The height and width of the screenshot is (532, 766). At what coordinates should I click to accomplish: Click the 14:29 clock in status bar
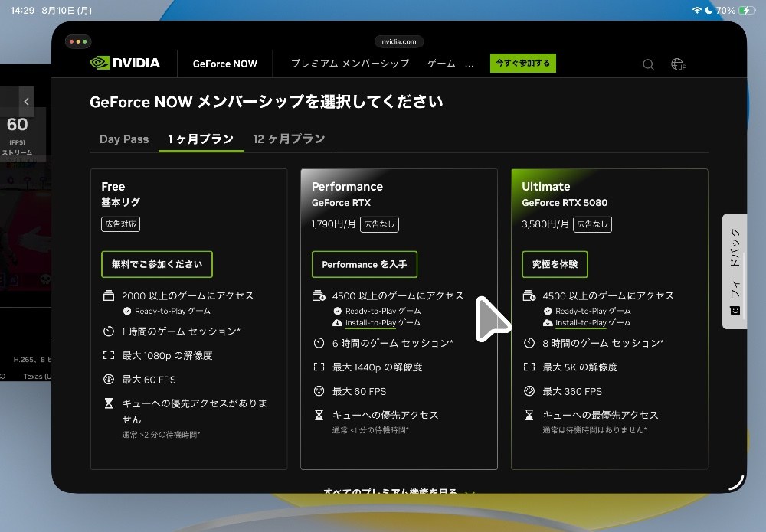tap(22, 10)
